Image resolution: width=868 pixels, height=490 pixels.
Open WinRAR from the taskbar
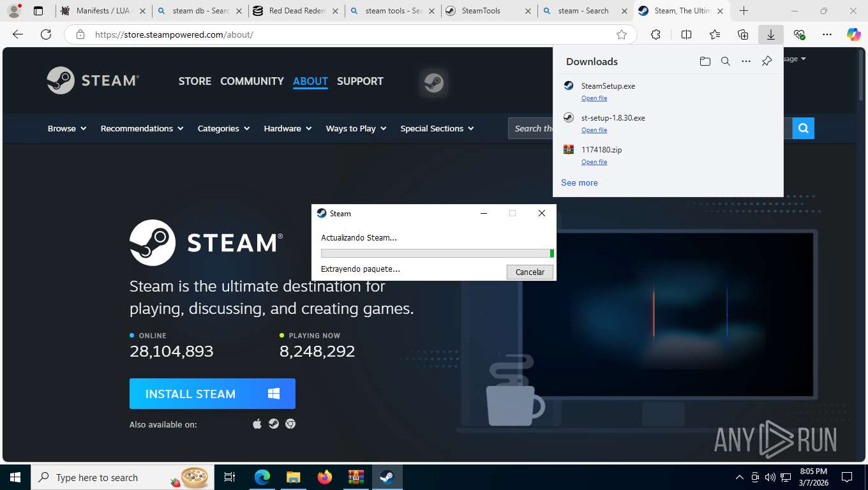tap(355, 477)
